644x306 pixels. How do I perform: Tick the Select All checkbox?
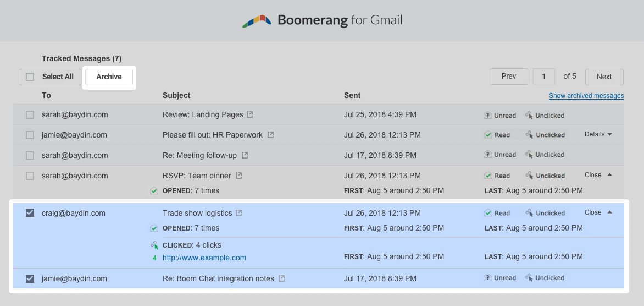[30, 77]
